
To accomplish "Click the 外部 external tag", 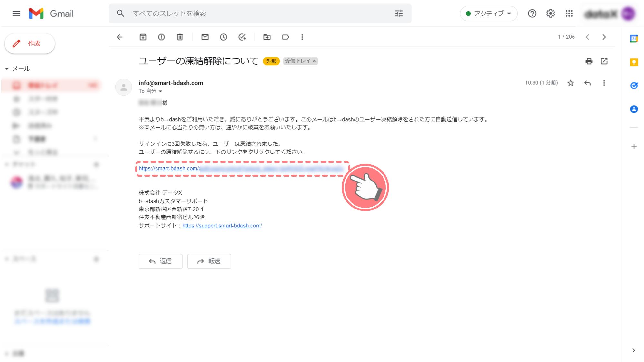I will pos(271,61).
